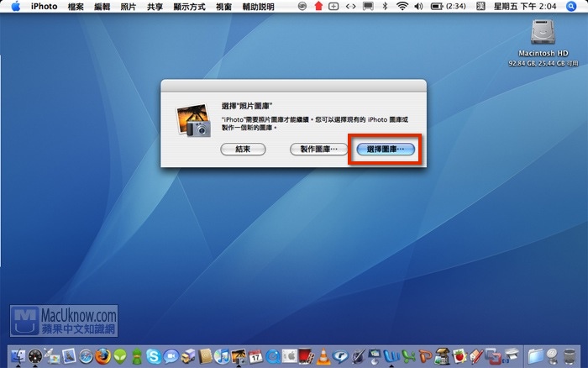
Task: Click the volume speaker icon
Action: pos(418,6)
